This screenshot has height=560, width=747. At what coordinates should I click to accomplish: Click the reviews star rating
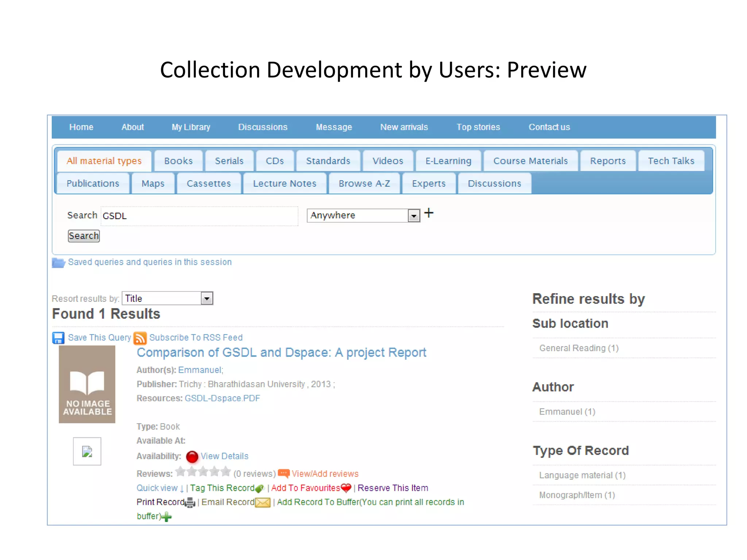[203, 472]
